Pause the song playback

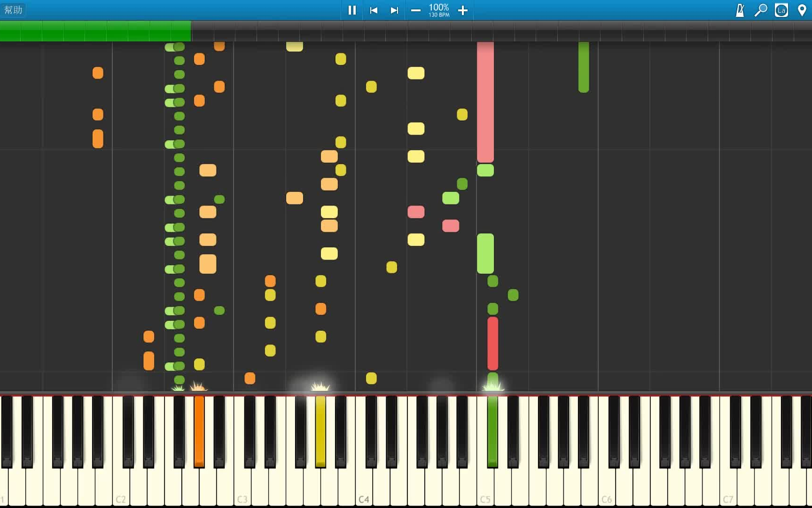pyautogui.click(x=351, y=10)
